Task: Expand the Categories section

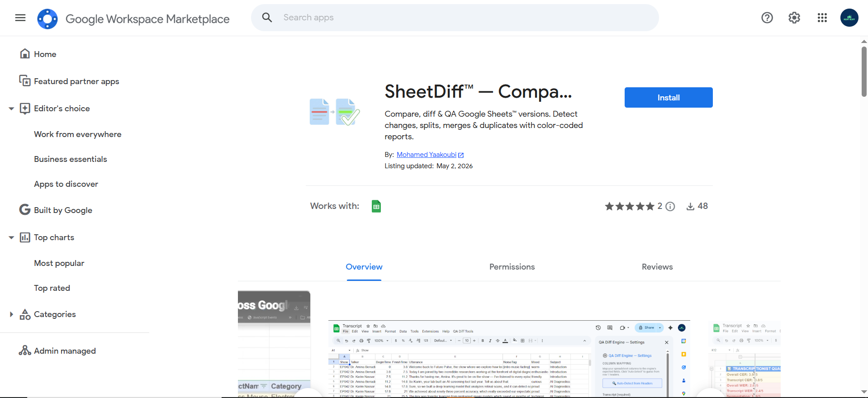Action: (x=11, y=314)
